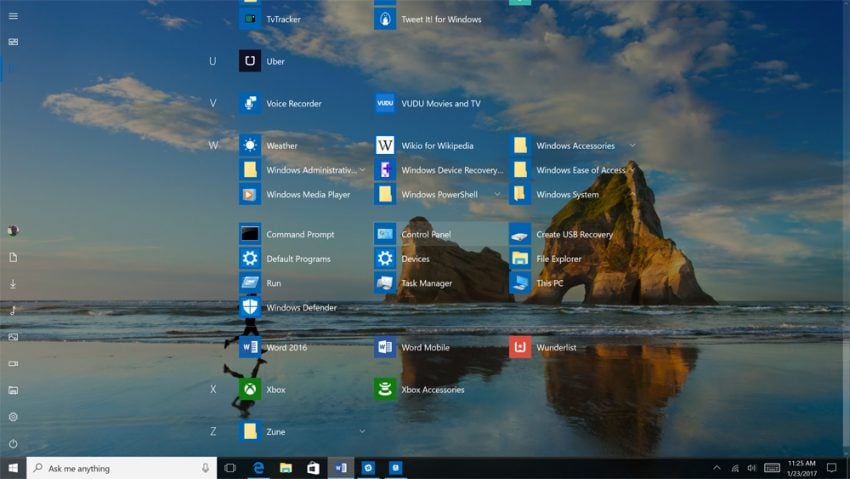850x479 pixels.
Task: Expand the Windows PowerShell folder
Action: 497,194
